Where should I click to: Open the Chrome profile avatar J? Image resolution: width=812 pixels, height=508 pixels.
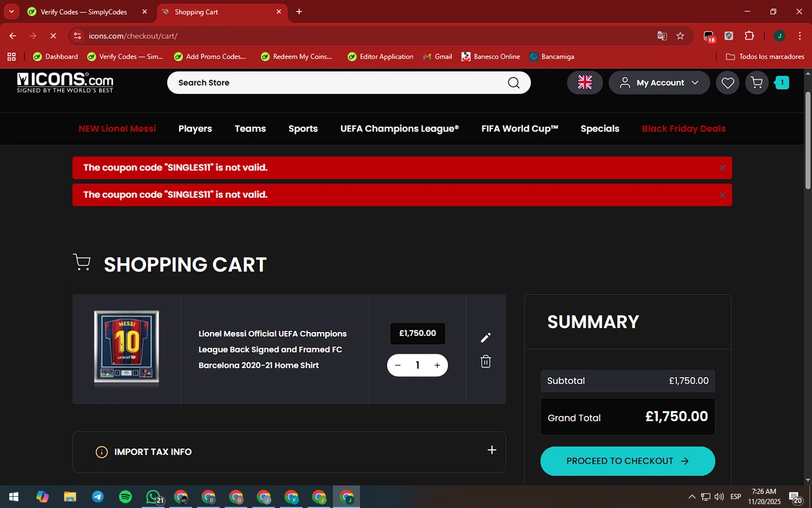780,36
